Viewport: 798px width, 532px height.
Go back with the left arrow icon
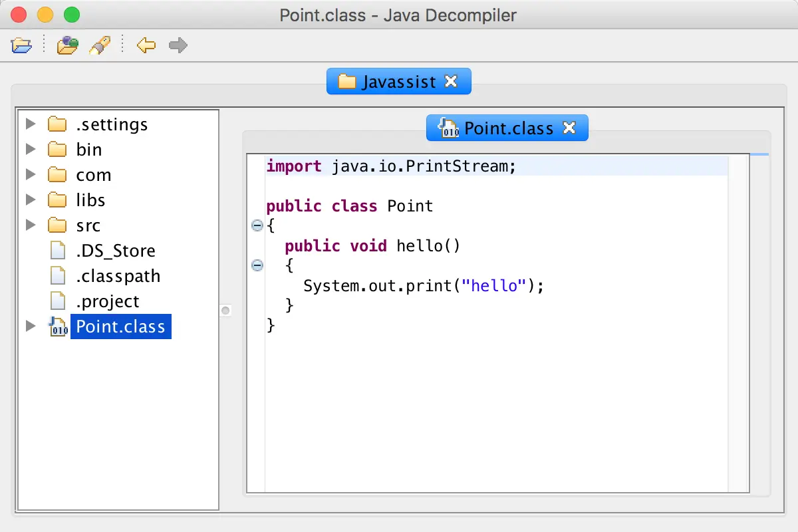pos(146,45)
